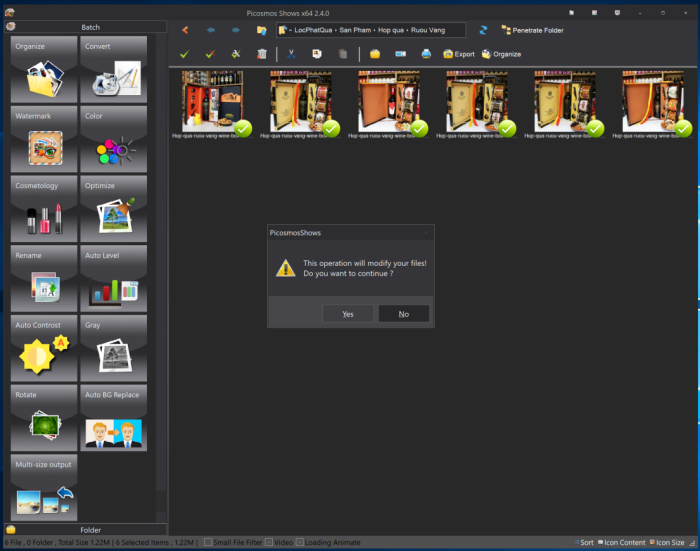Enable the Small File Filter checkbox

207,542
